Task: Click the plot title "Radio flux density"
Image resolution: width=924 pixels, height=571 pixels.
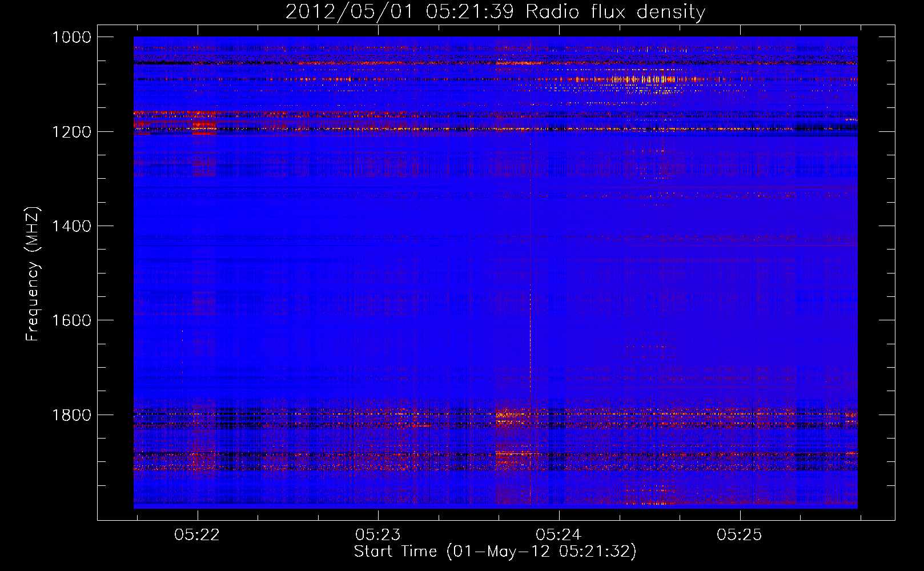Action: [496, 11]
